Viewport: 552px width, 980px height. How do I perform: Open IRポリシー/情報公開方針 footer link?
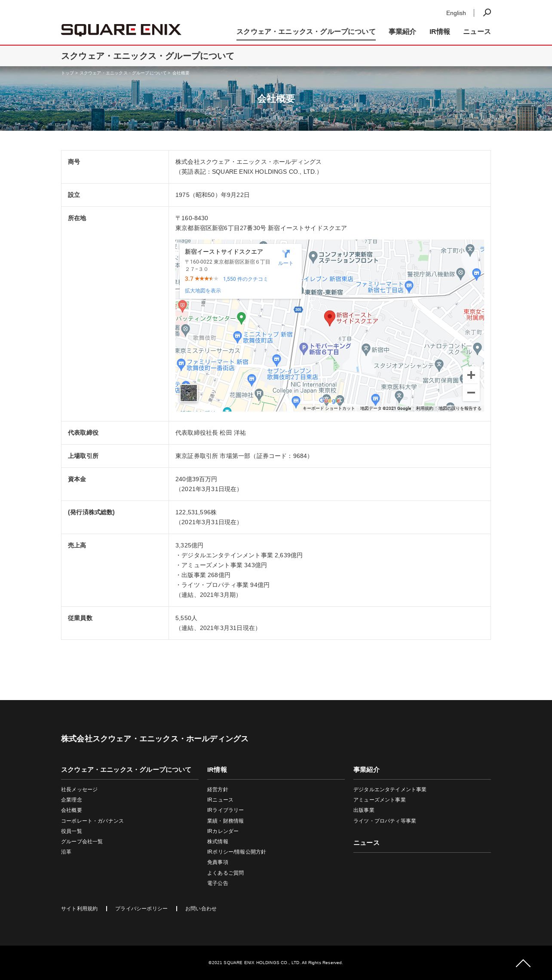pos(236,852)
